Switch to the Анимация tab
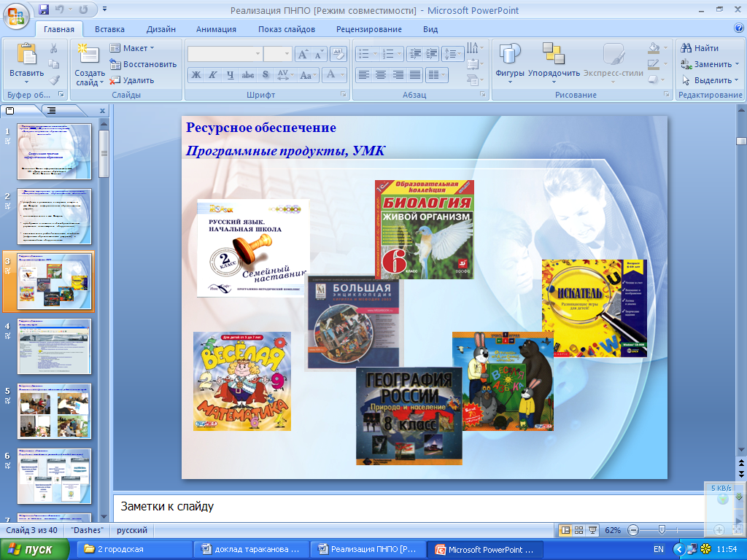Screen dimensions: 747x560 pyautogui.click(x=216, y=29)
